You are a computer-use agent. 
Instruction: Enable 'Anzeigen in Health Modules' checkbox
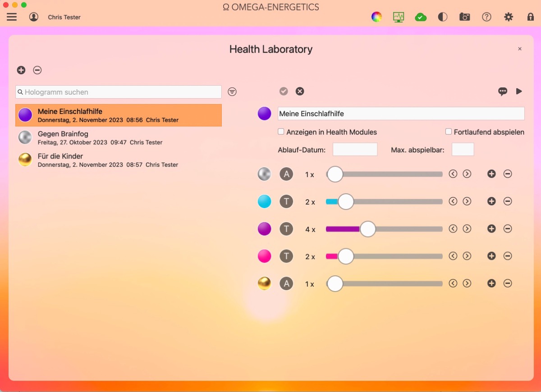click(281, 132)
